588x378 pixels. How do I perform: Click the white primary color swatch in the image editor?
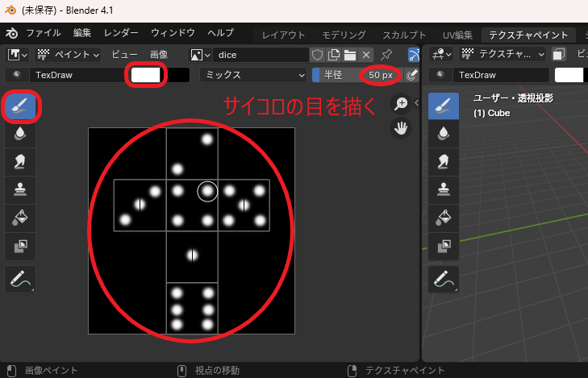[145, 75]
